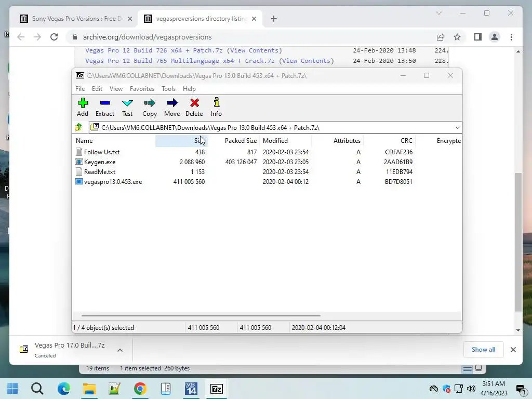The width and height of the screenshot is (532, 399).
Task: Open the Help menu
Action: tap(189, 88)
